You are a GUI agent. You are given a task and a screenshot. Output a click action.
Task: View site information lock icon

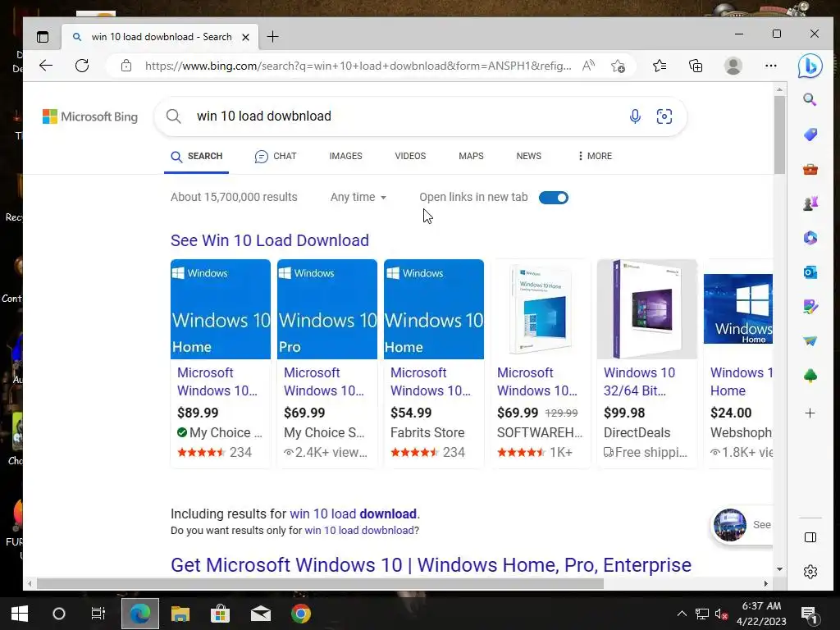(126, 66)
